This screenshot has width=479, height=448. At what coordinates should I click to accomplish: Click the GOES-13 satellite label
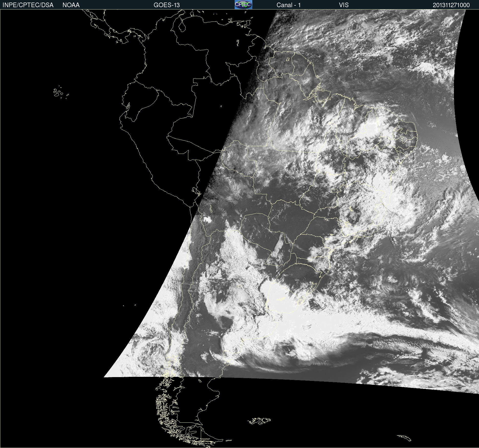167,5
